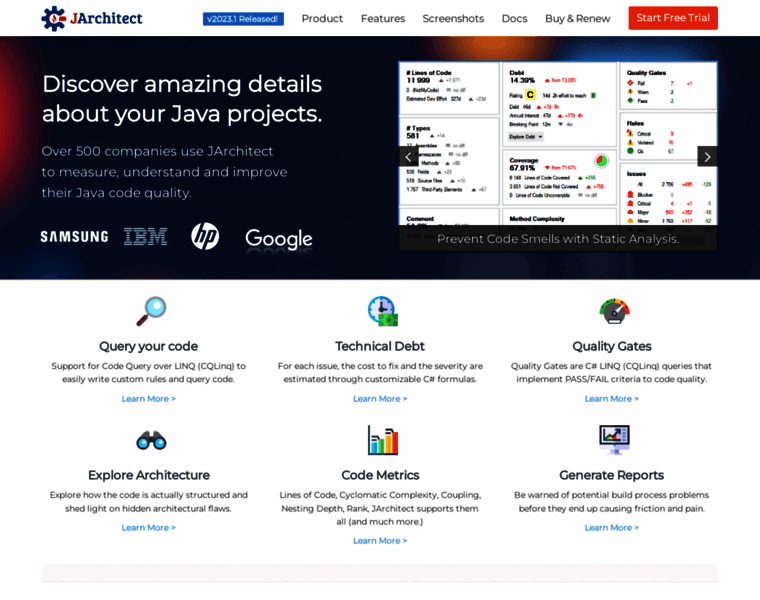This screenshot has width=760, height=600.
Task: Open Learn More under Query your code
Action: 148,399
